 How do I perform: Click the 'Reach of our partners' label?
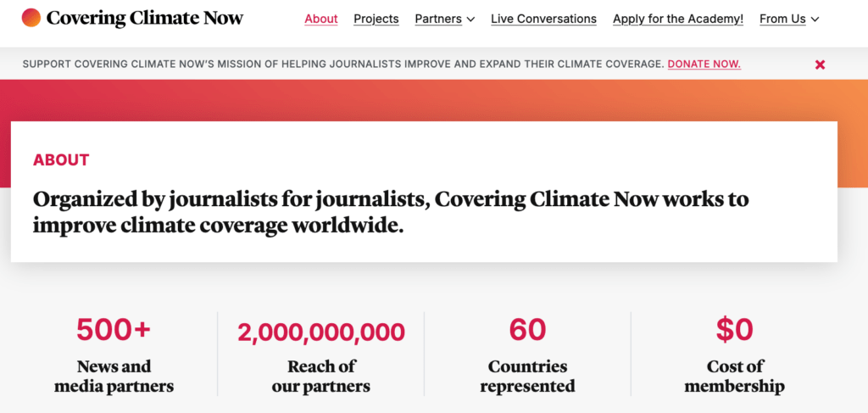point(321,376)
